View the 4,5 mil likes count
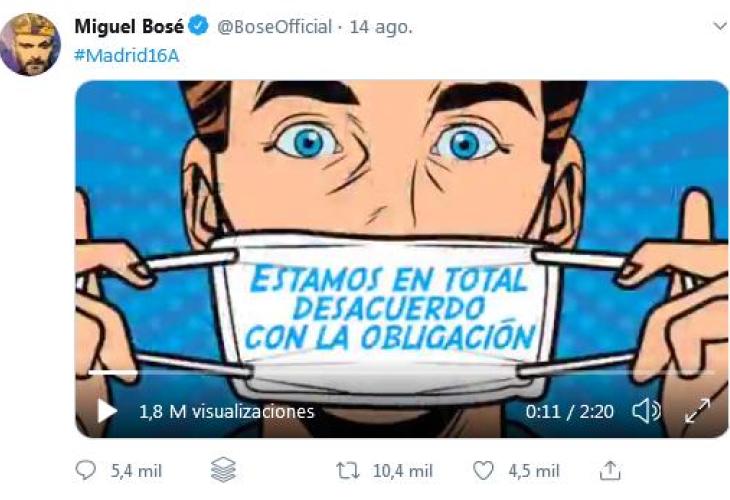The height and width of the screenshot is (500, 730). click(534, 471)
